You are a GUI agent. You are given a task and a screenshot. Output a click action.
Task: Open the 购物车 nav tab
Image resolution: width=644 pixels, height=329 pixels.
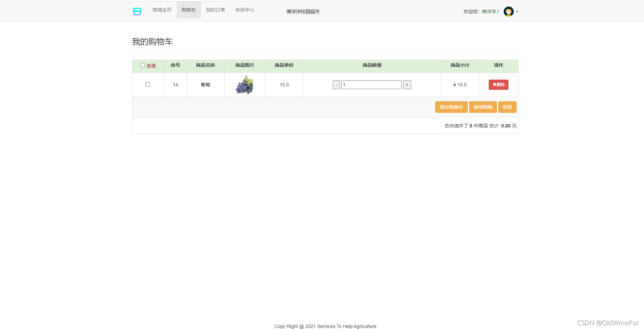click(x=189, y=10)
